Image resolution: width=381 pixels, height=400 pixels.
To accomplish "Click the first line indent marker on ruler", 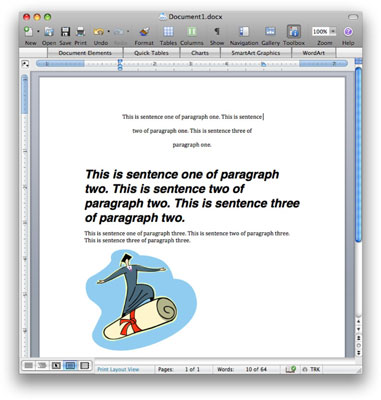I will [120, 61].
